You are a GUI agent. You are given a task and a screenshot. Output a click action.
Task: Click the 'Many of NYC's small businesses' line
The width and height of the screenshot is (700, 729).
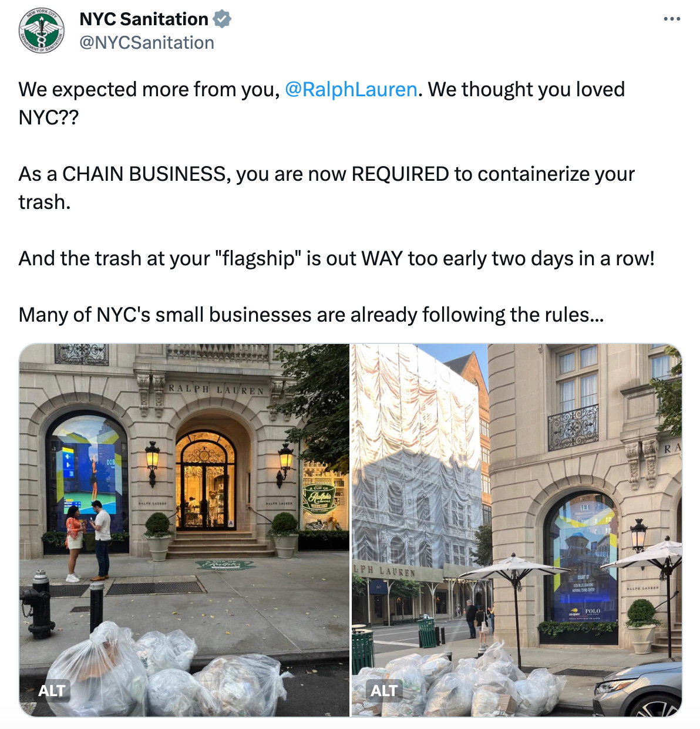311,315
